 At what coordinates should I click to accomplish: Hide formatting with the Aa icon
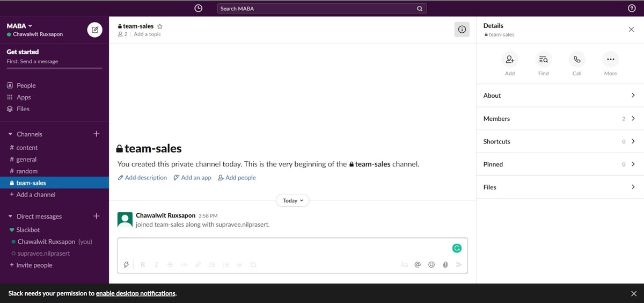pos(404,265)
